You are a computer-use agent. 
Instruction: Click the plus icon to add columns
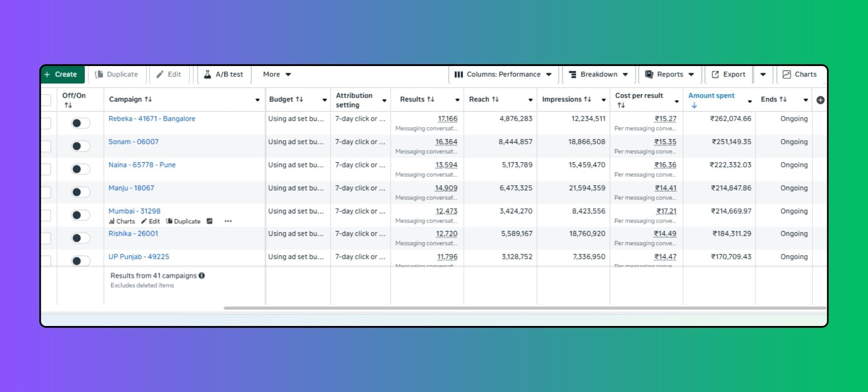click(820, 100)
